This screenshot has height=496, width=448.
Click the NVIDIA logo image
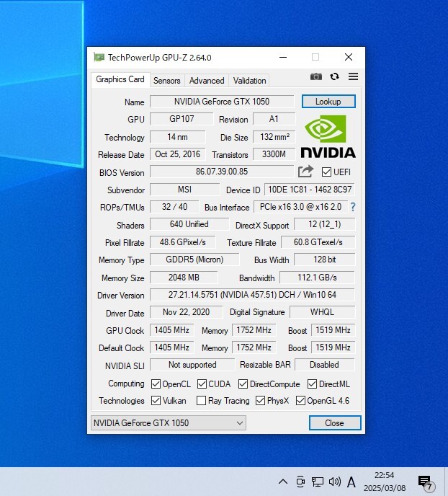[328, 136]
